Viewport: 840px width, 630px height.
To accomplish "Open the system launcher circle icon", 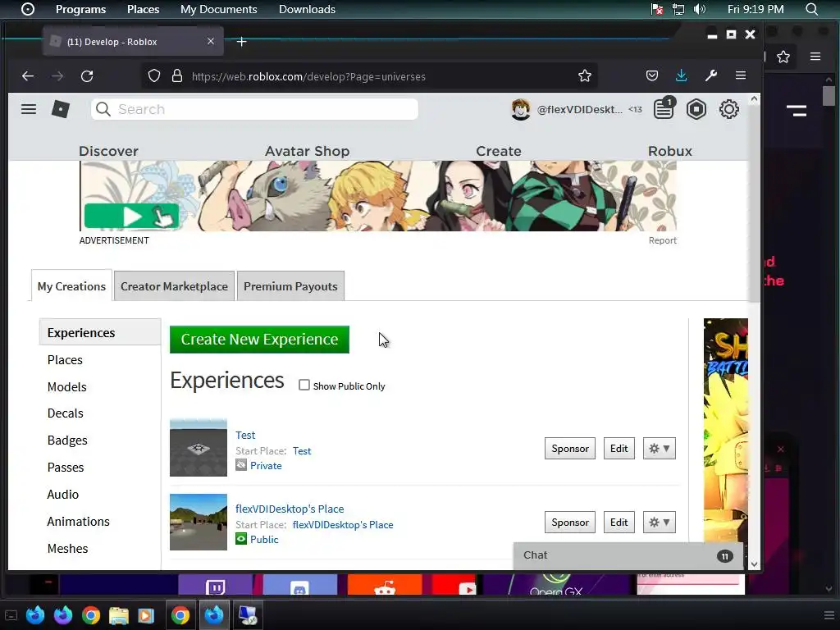I will pyautogui.click(x=28, y=9).
